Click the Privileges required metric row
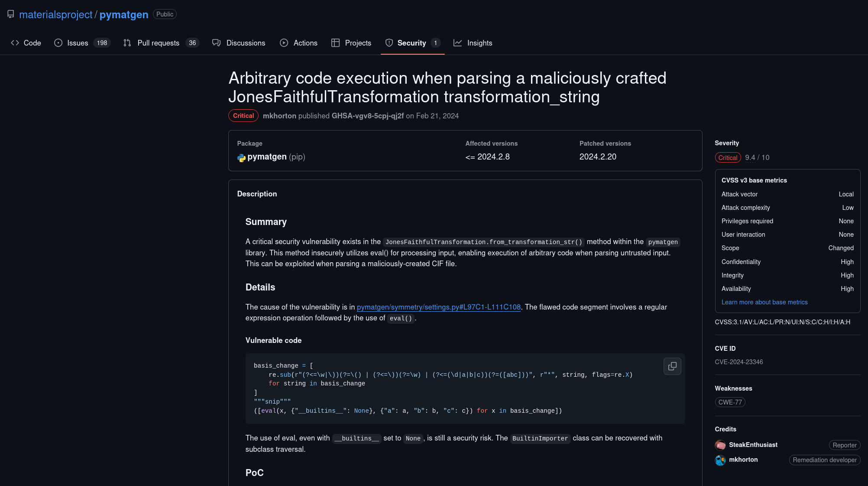Screen dimensions: 868x486 [787, 221]
